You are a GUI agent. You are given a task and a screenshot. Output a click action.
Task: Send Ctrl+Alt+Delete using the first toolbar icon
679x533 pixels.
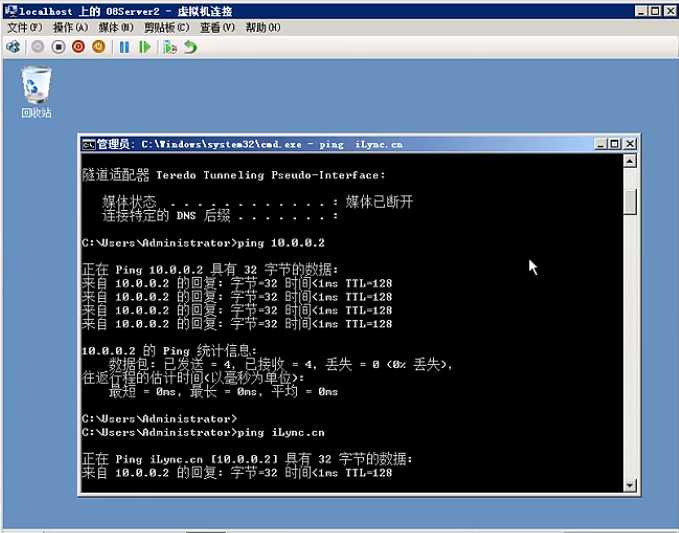13,47
